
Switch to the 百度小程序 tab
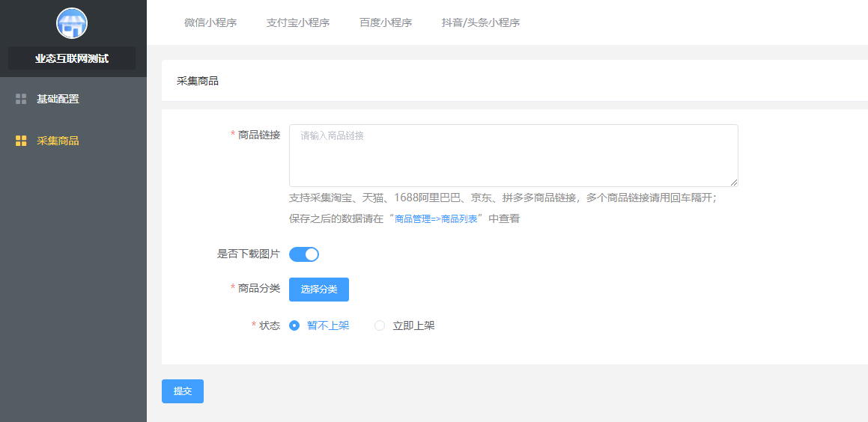point(385,22)
